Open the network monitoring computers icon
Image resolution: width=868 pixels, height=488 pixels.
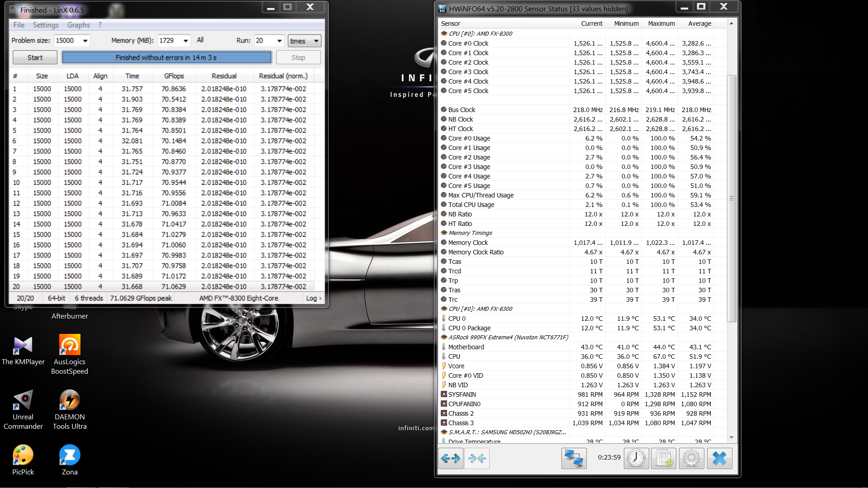(574, 459)
